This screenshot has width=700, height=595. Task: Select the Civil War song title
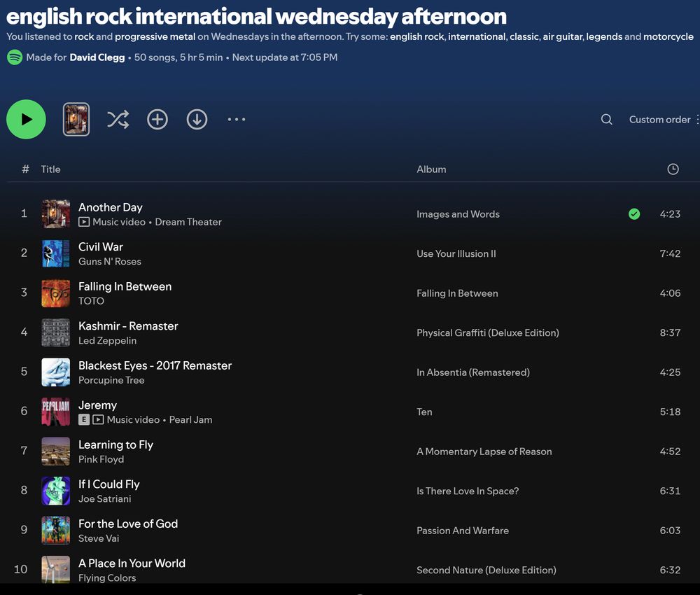pyautogui.click(x=100, y=247)
